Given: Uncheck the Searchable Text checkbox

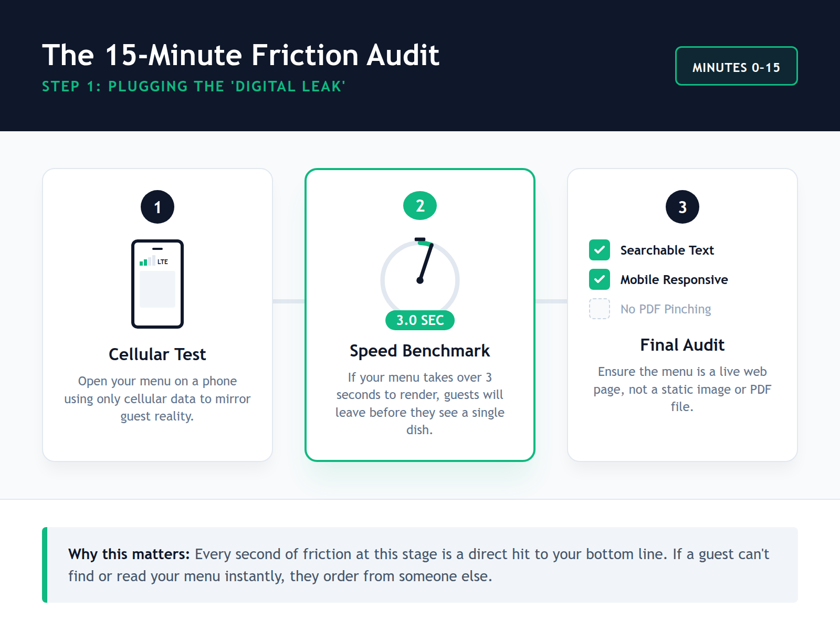Looking at the screenshot, I should (600, 250).
